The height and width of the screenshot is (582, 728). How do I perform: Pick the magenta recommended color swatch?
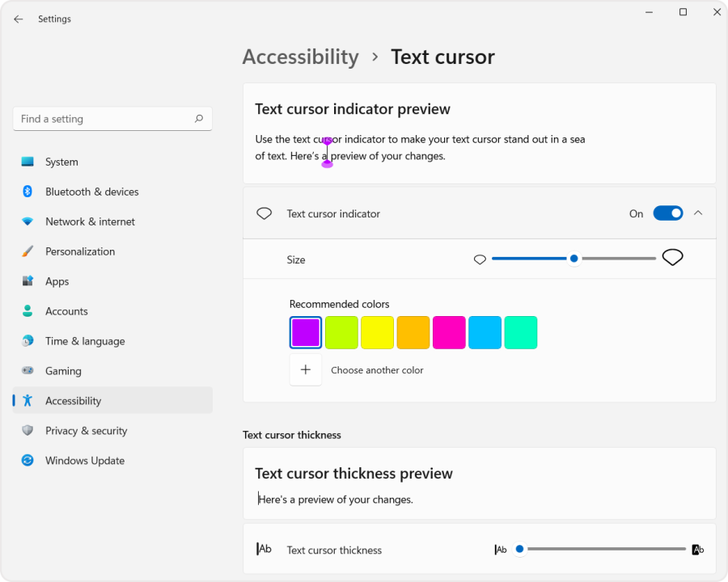(x=449, y=332)
